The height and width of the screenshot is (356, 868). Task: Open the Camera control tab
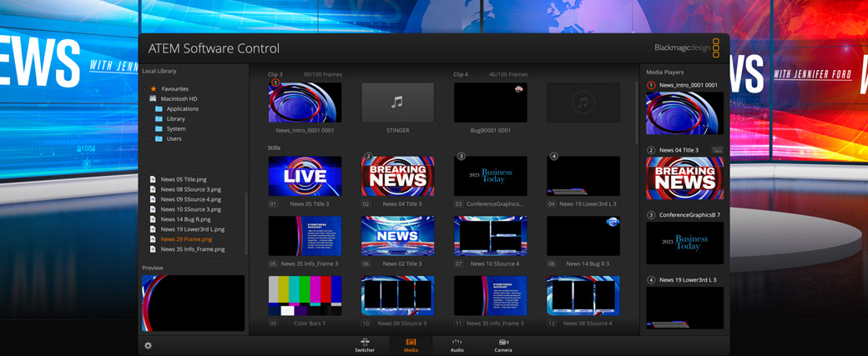point(503,345)
